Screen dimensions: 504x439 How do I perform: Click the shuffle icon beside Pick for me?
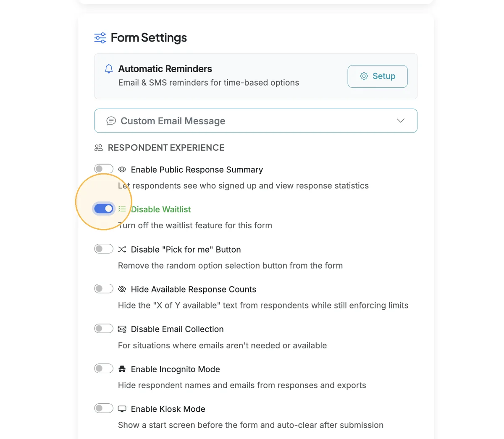[x=122, y=249]
